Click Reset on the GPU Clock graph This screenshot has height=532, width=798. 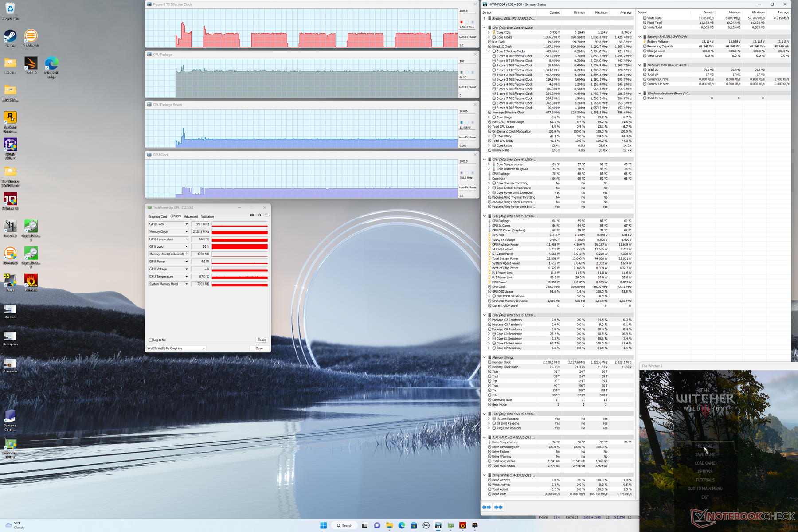(473, 188)
